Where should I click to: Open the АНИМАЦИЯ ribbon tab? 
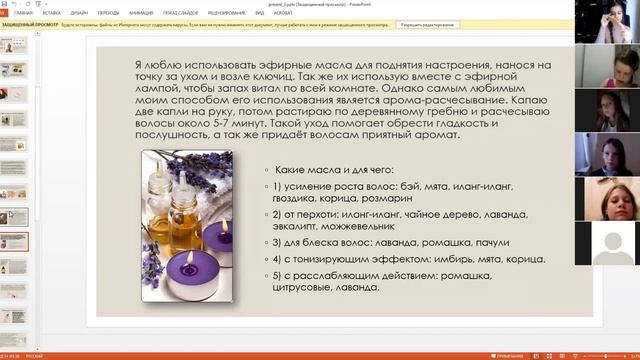141,13
